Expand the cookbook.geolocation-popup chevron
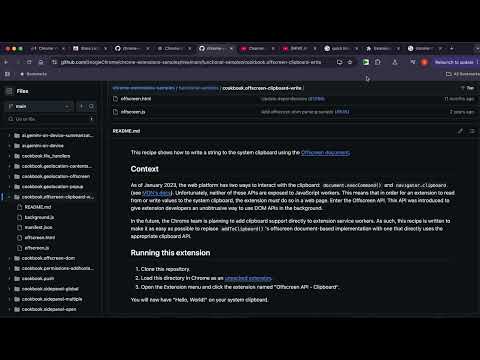480x360 pixels. click(x=9, y=187)
